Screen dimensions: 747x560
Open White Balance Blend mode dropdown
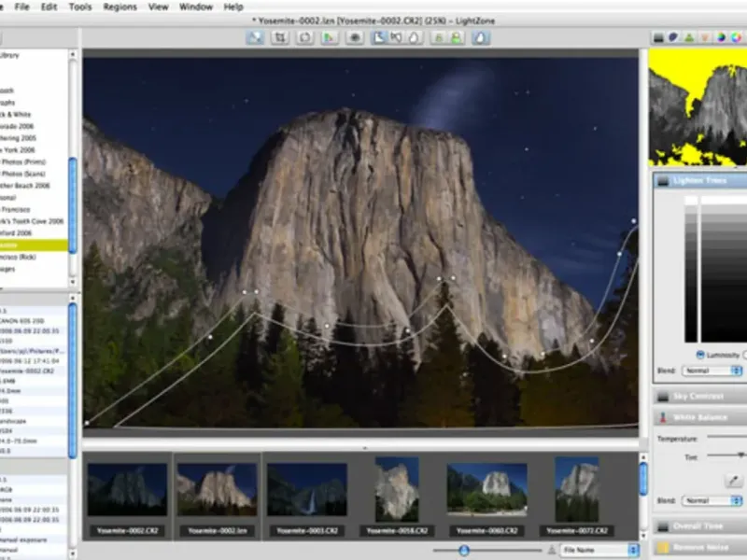pos(712,501)
